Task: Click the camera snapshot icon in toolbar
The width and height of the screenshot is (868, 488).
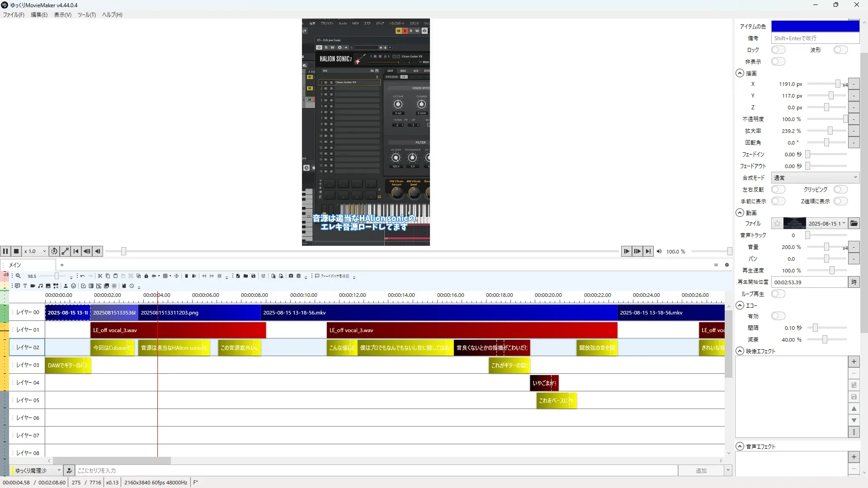Action: (291, 276)
